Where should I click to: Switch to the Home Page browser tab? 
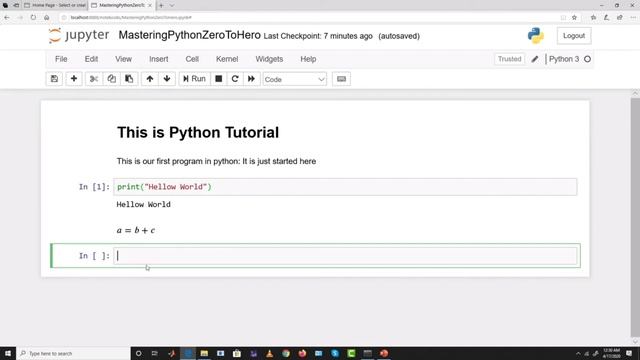tap(55, 5)
